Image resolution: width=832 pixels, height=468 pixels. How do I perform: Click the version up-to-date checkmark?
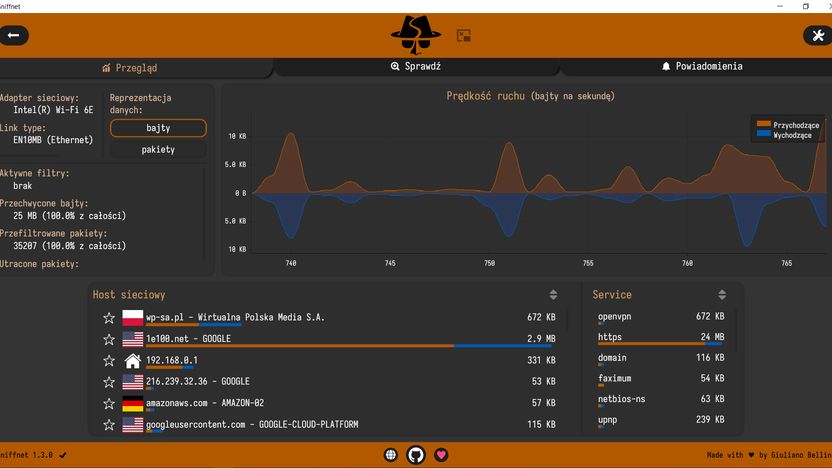click(63, 455)
